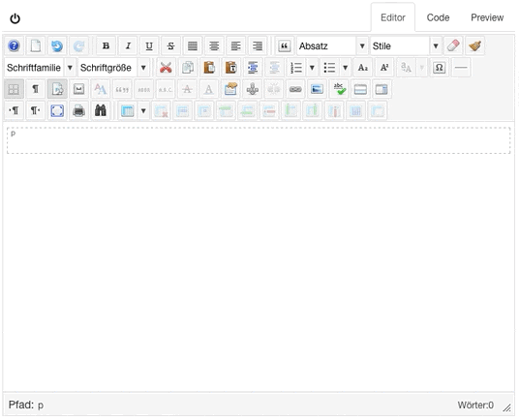Increase the indent
The image size is (519, 420).
253,68
